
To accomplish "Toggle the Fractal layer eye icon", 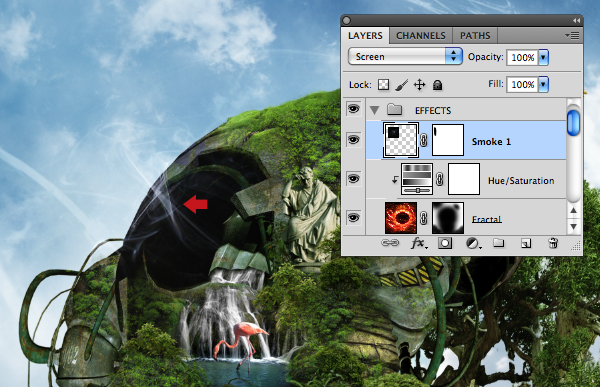I will tap(353, 218).
